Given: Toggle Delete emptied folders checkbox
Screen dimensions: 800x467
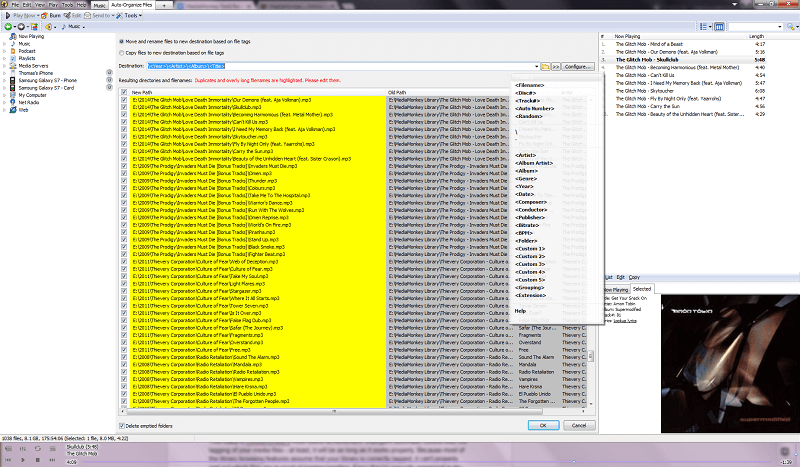Looking at the screenshot, I should click(122, 426).
